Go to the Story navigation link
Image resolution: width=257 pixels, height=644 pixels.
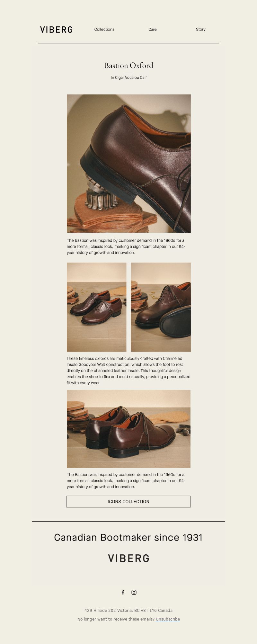(x=201, y=29)
